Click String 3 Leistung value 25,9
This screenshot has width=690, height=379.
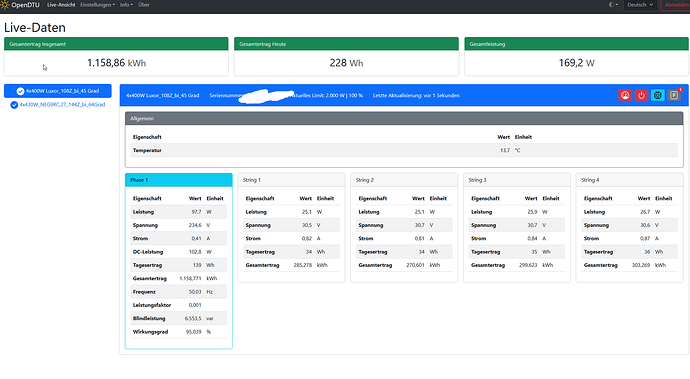tap(532, 212)
